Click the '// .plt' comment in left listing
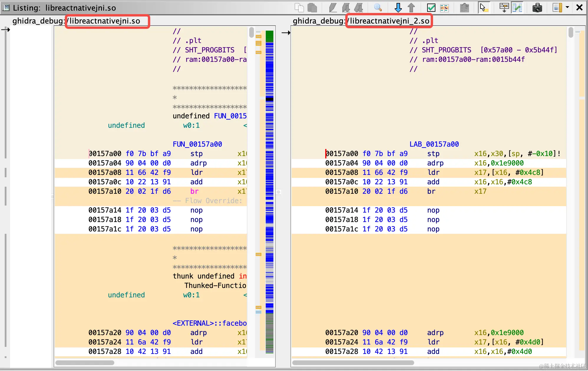The height and width of the screenshot is (371, 588). coord(187,41)
